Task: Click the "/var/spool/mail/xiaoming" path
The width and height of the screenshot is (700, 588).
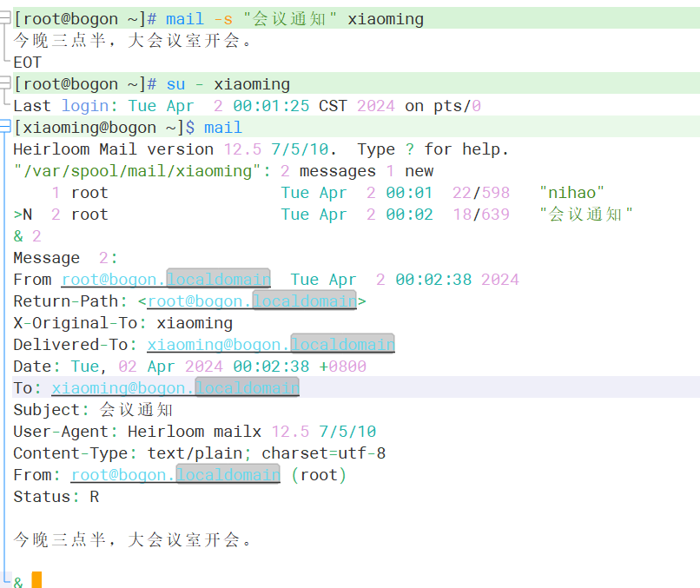Action: (137, 171)
